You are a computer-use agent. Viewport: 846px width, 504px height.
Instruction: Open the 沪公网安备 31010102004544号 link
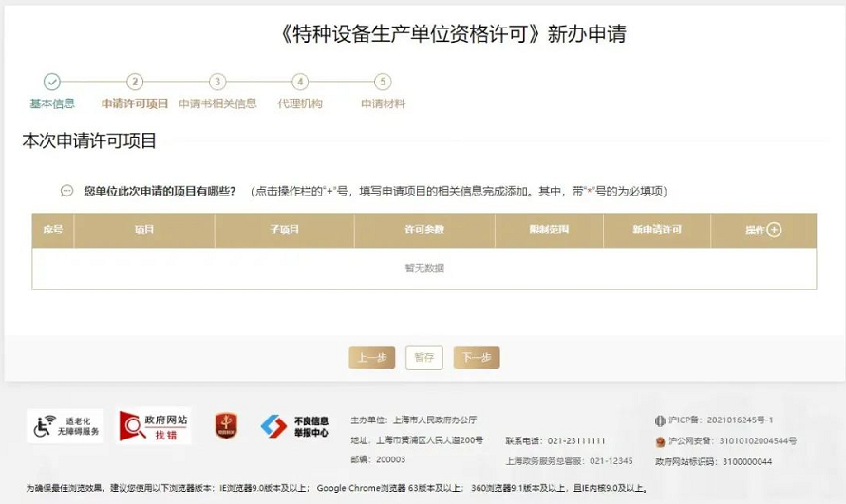tap(731, 441)
